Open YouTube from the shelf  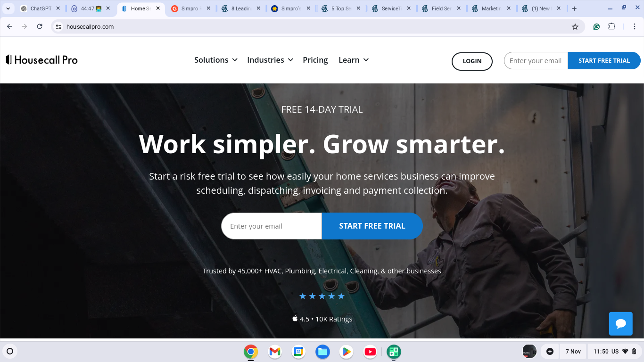tap(370, 352)
